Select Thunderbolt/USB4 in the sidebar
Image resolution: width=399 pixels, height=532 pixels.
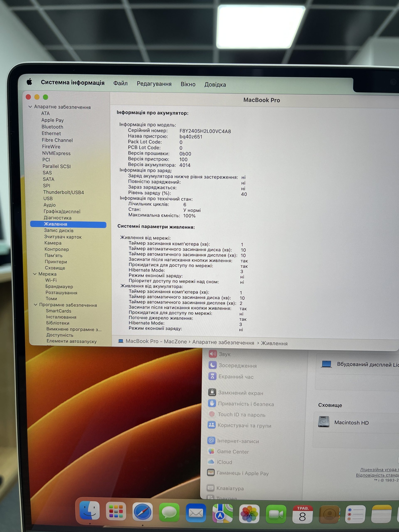tap(64, 192)
